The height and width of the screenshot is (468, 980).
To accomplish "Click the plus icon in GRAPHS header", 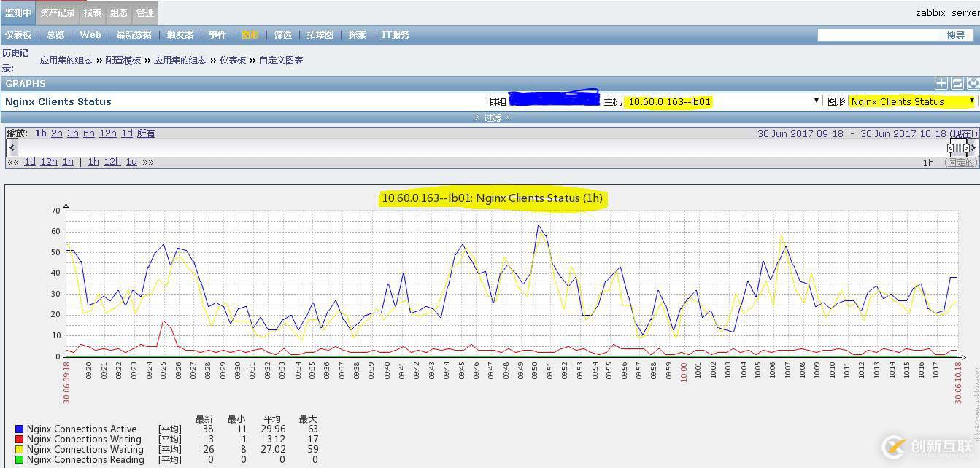I will tap(941, 84).
